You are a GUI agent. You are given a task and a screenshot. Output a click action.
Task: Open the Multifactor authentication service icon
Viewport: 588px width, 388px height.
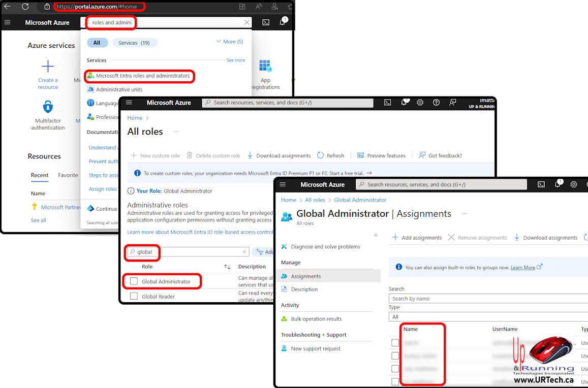[48, 107]
